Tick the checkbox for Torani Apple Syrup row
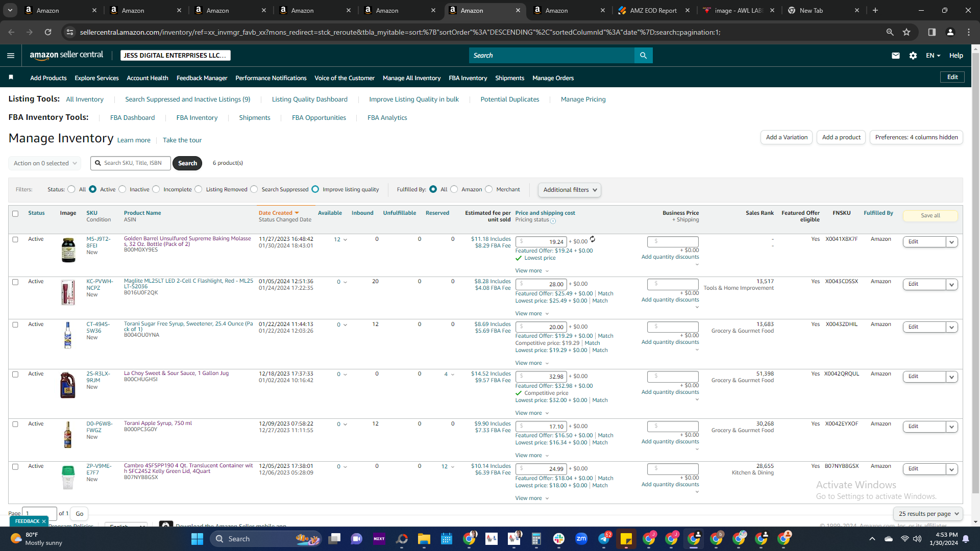This screenshot has width=980, height=551. pyautogui.click(x=15, y=424)
